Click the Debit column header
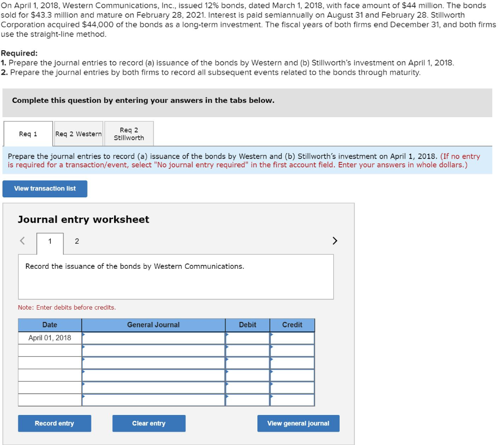Screen dimensions: 504x445 247,325
